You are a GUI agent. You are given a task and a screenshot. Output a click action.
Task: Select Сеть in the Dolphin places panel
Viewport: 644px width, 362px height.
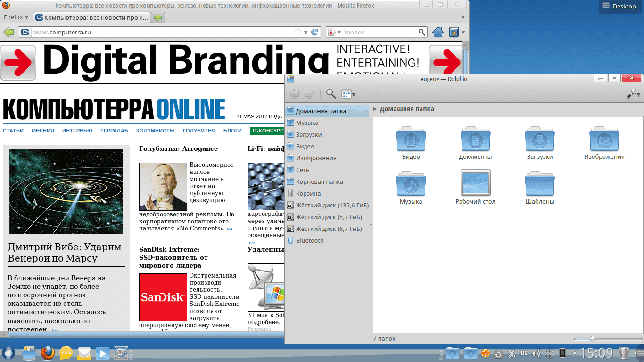click(327, 170)
